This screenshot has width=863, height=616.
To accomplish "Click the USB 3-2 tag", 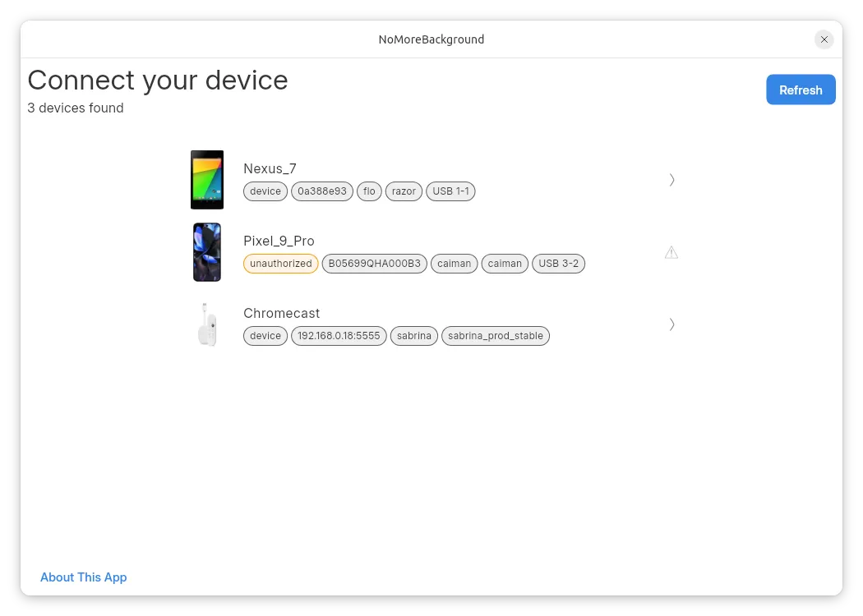I will [558, 264].
